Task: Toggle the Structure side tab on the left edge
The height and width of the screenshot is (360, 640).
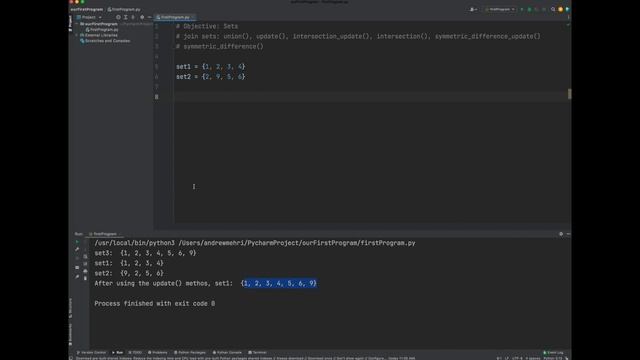Action: 71,308
